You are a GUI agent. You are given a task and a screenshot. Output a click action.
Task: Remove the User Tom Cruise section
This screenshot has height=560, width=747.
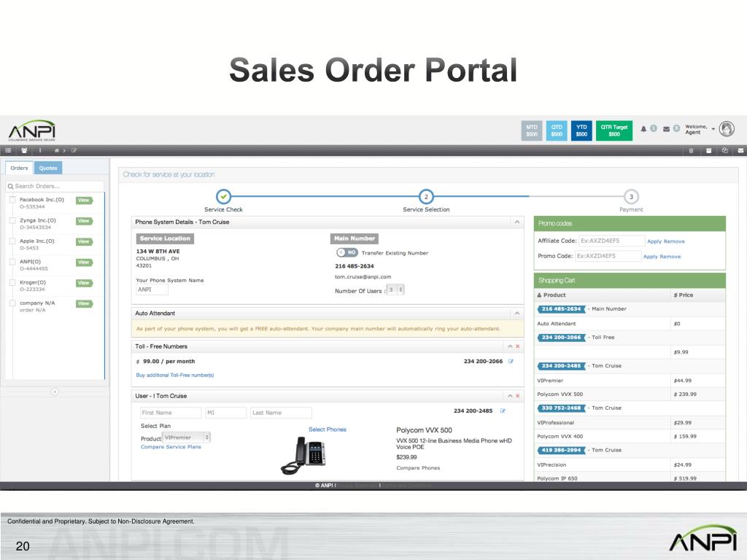point(518,396)
